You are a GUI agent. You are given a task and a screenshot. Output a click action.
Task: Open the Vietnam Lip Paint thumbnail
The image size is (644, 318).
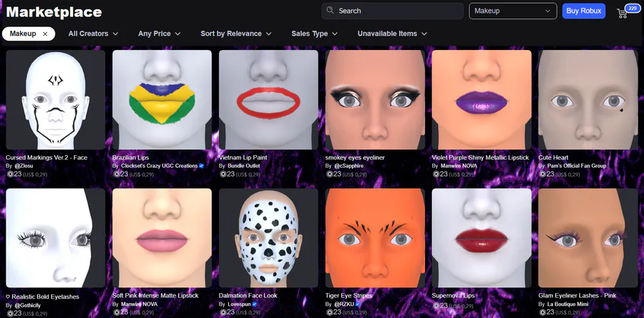tap(268, 100)
